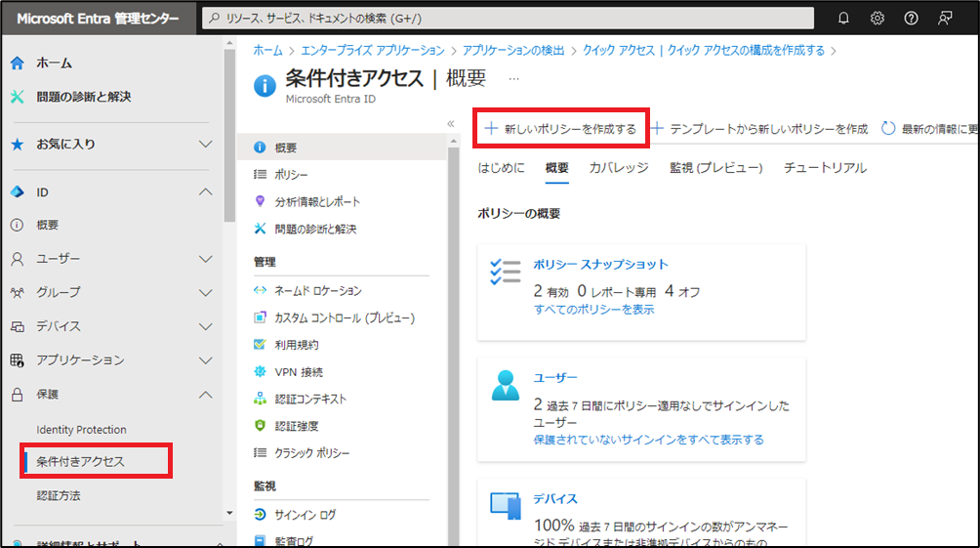Click the ユーザー person icon in sidebar
980x548 pixels.
[18, 259]
